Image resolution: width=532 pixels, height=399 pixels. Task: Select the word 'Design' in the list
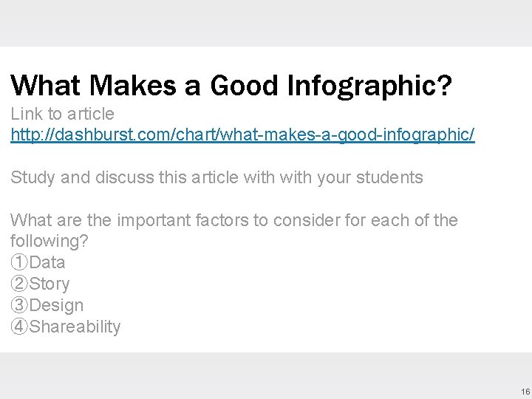coord(56,305)
